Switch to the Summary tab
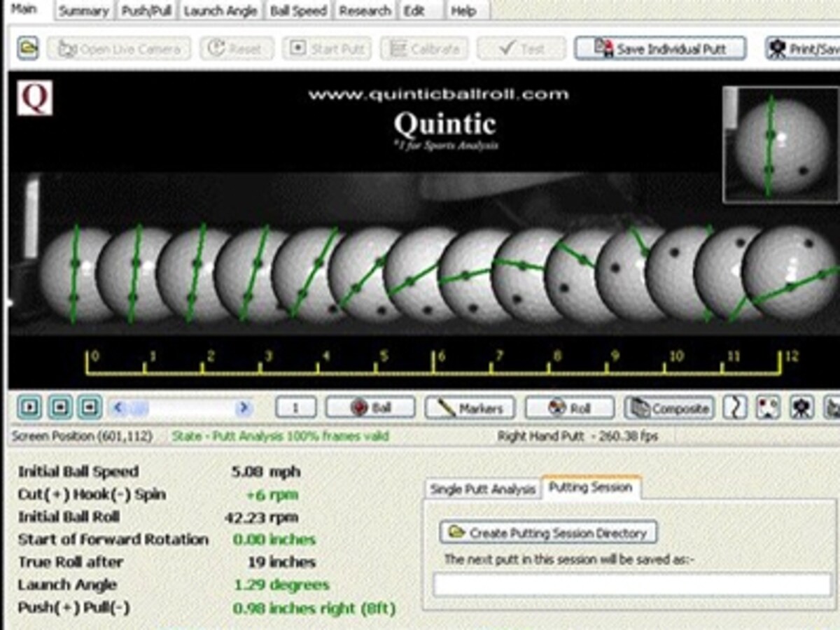This screenshot has height=630, width=840. [83, 10]
